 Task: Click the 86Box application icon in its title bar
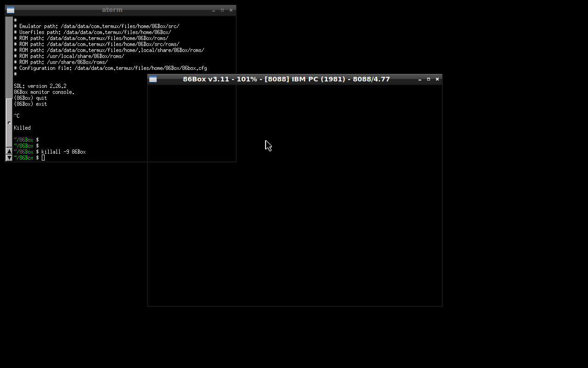click(153, 79)
